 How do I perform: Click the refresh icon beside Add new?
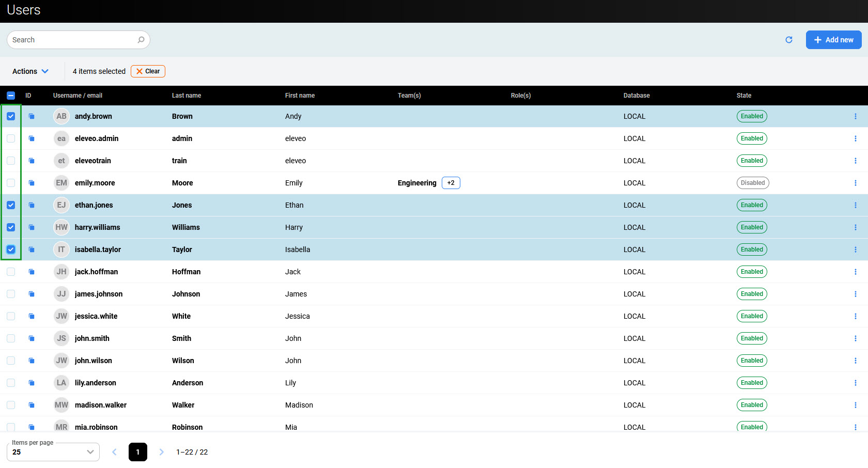(788, 40)
